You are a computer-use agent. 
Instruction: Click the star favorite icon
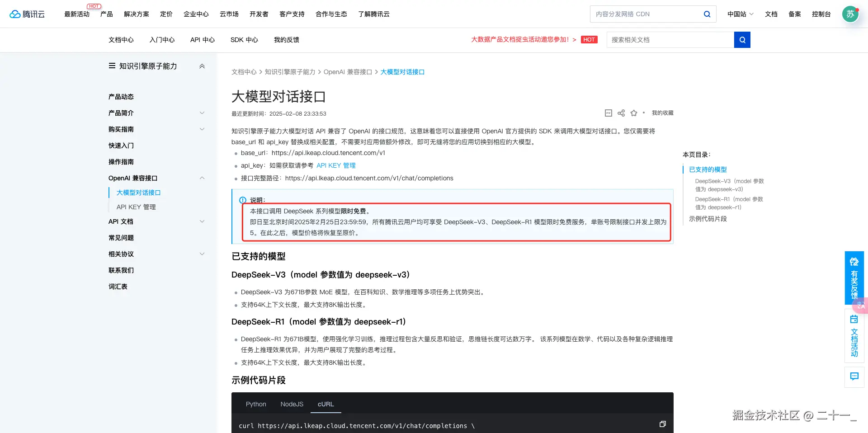click(634, 113)
